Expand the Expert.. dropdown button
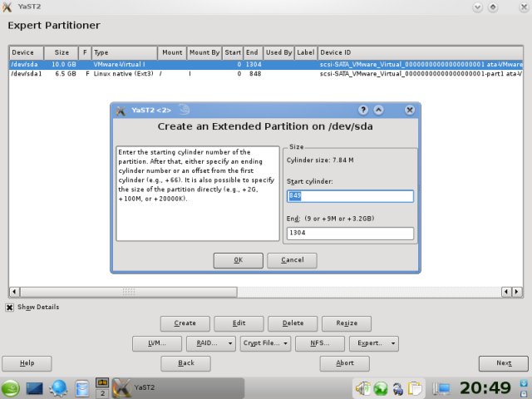This screenshot has height=399, width=532. (374, 343)
